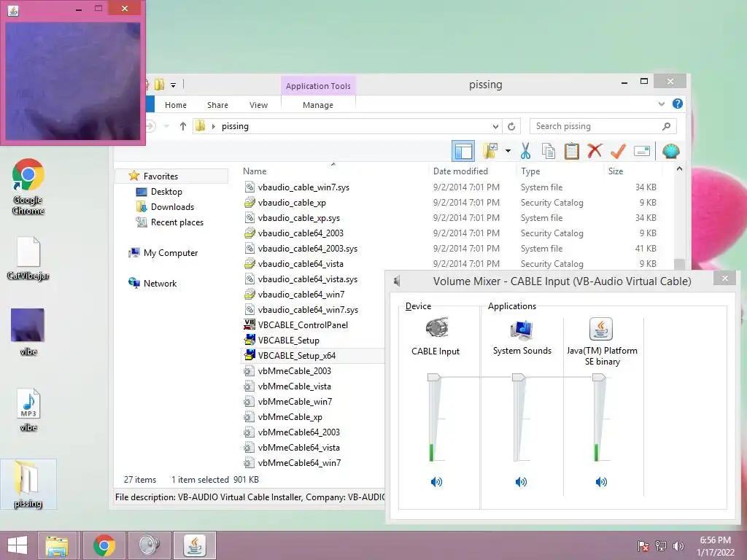Click the folder options icon in toolbar

(x=490, y=152)
